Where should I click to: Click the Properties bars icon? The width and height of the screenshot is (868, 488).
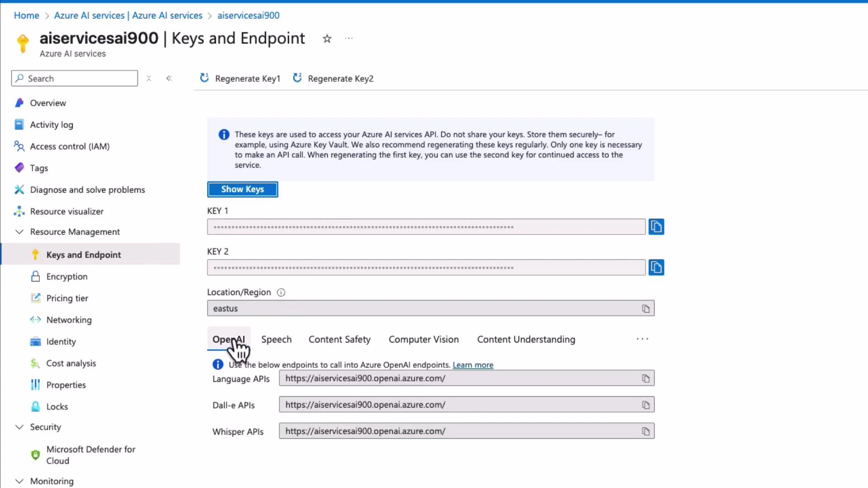click(35, 385)
